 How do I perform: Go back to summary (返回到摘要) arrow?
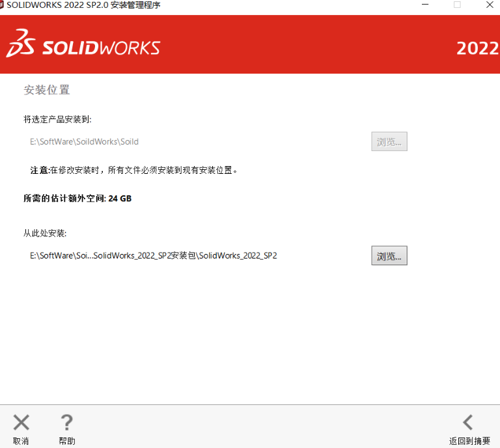click(x=468, y=422)
